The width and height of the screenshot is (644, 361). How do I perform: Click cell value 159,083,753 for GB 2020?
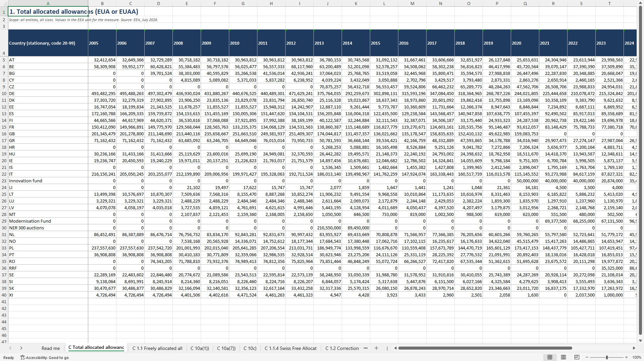click(525, 134)
